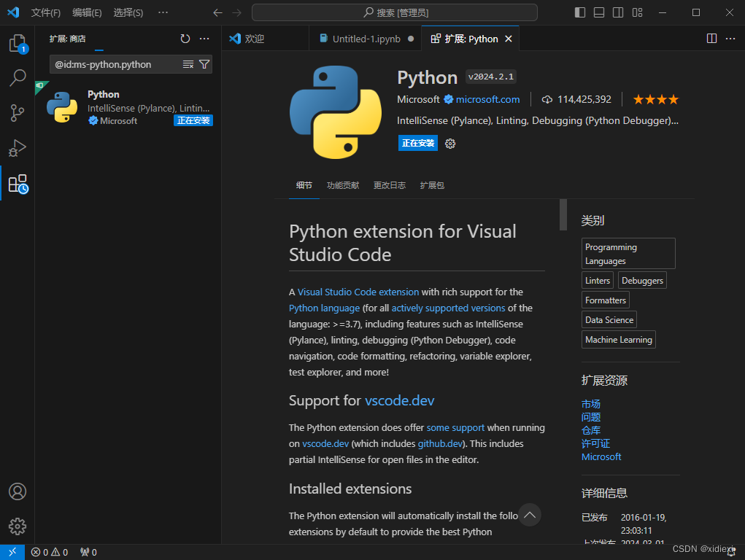Open the Run and Debug view
The image size is (745, 560).
pos(18,148)
